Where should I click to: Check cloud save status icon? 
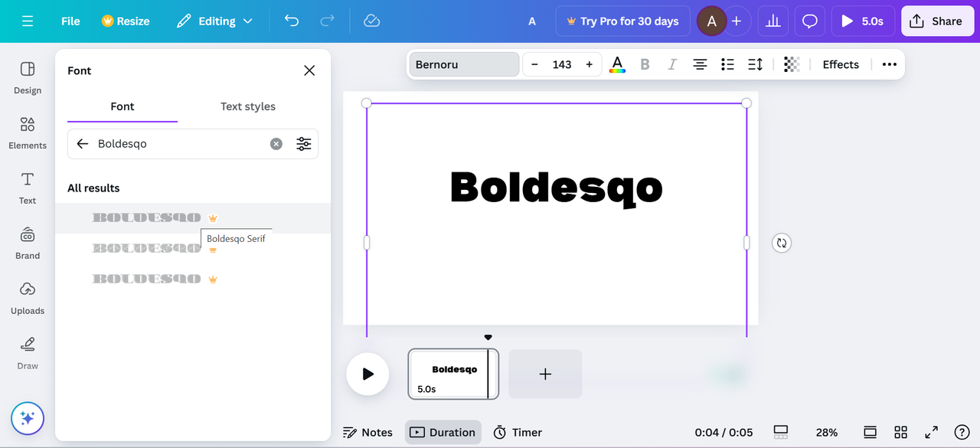pyautogui.click(x=371, y=21)
